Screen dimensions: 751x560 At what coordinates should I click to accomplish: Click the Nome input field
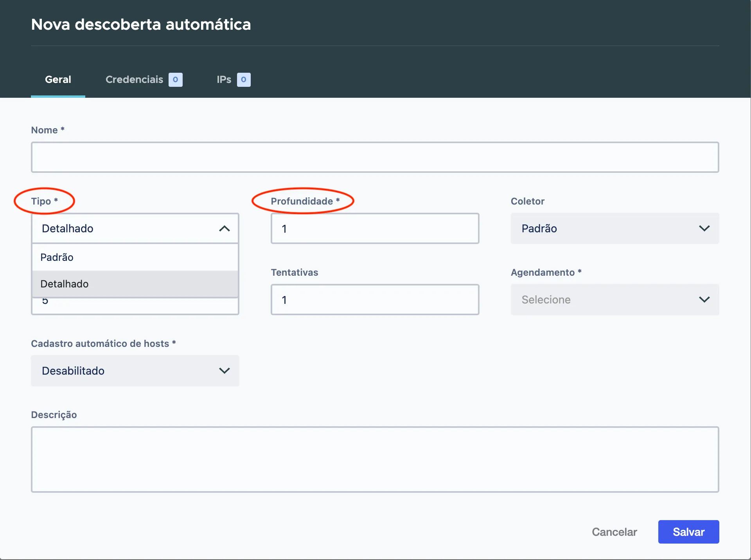[375, 157]
